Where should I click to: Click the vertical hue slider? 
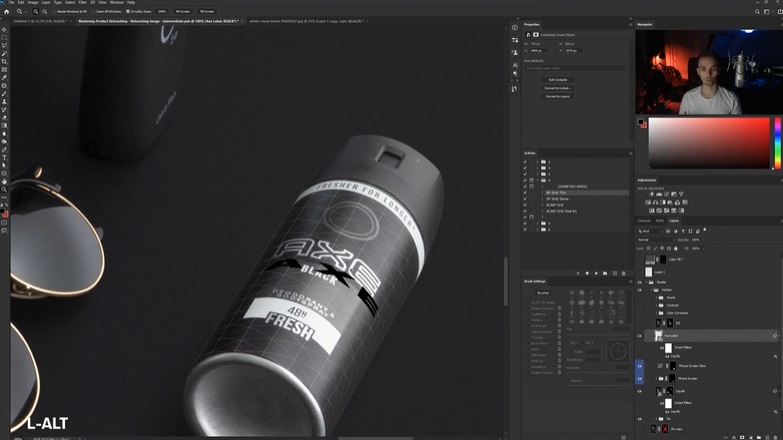(x=778, y=143)
